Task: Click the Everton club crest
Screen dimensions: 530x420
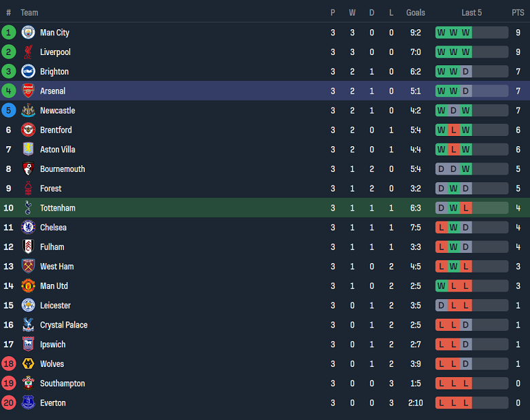Action: pos(28,403)
